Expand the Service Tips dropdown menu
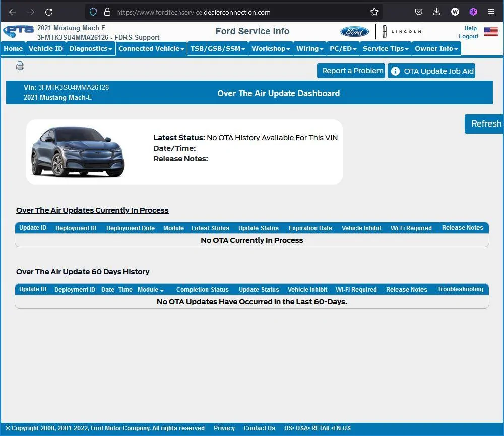The image size is (504, 436). pyautogui.click(x=386, y=48)
